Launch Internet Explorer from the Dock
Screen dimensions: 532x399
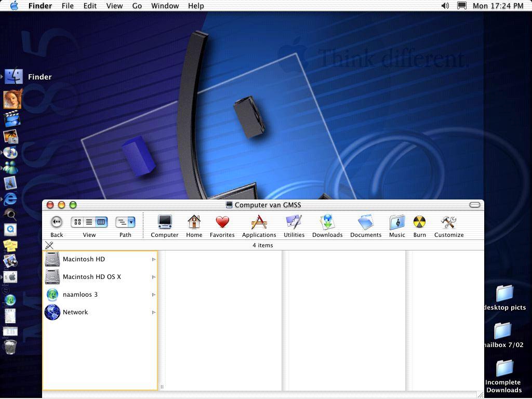point(10,199)
